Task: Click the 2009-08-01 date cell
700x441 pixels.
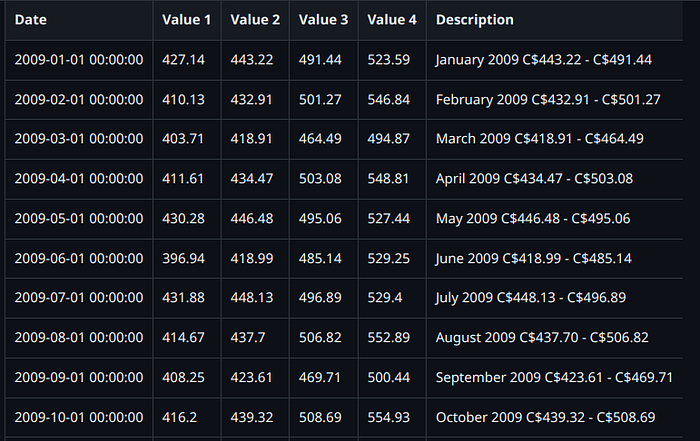Action: 79,337
